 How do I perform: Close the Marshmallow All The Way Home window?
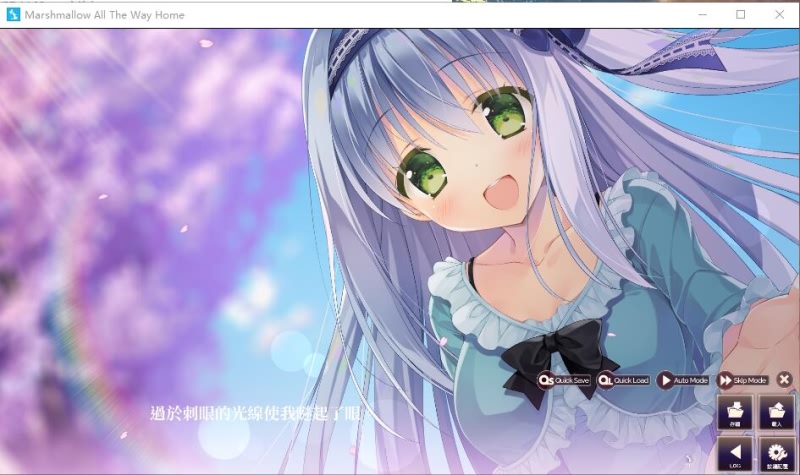coord(779,15)
